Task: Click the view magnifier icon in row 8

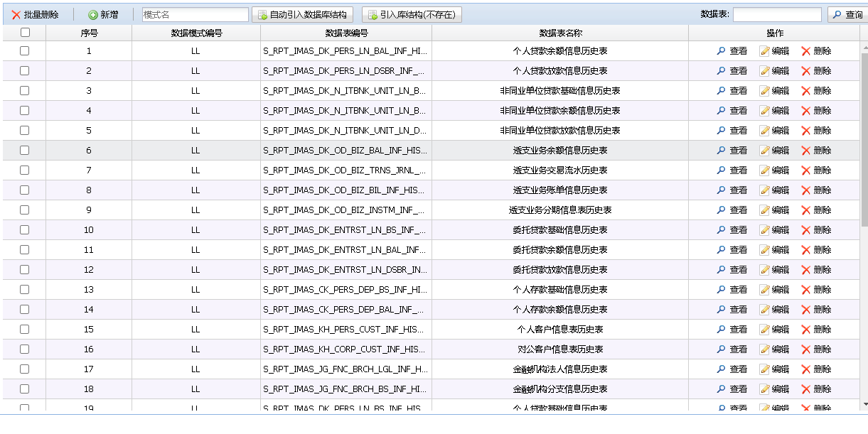Action: point(721,190)
